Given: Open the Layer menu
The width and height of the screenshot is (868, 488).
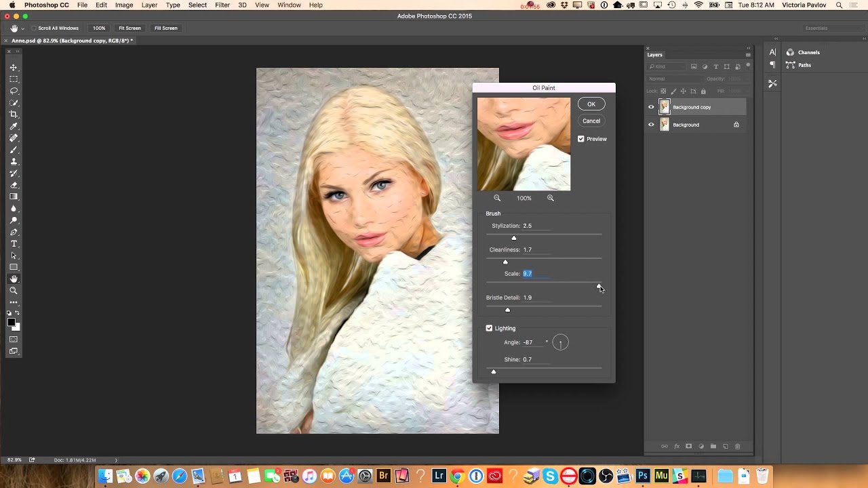Looking at the screenshot, I should tap(149, 5).
